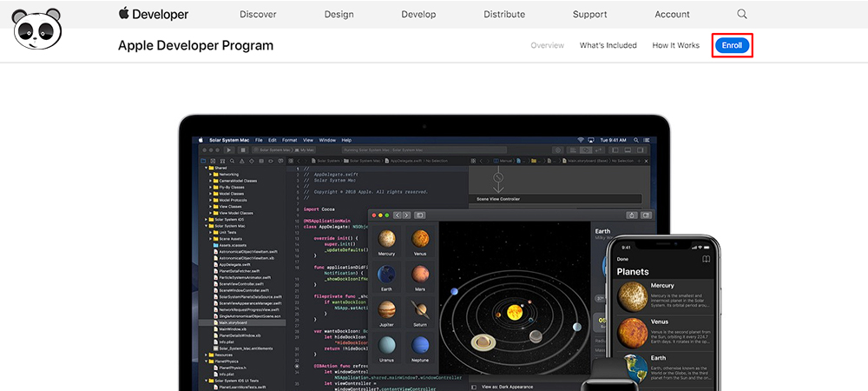Open File menu in Xcode screenshot
Image resolution: width=868 pixels, height=391 pixels.
pyautogui.click(x=259, y=140)
